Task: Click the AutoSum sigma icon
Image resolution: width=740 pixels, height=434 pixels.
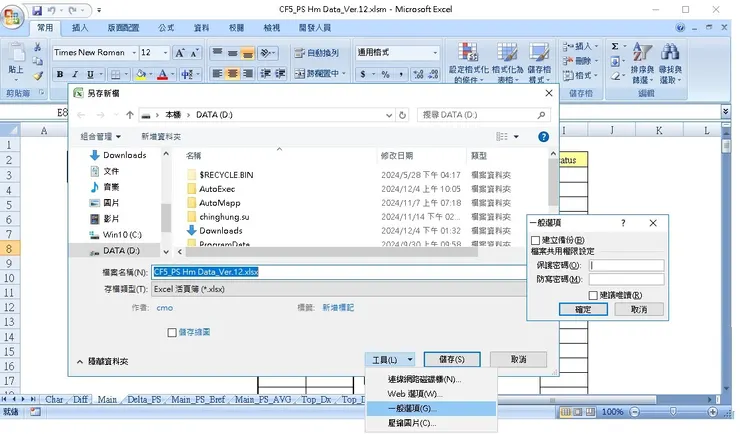Action: click(615, 46)
